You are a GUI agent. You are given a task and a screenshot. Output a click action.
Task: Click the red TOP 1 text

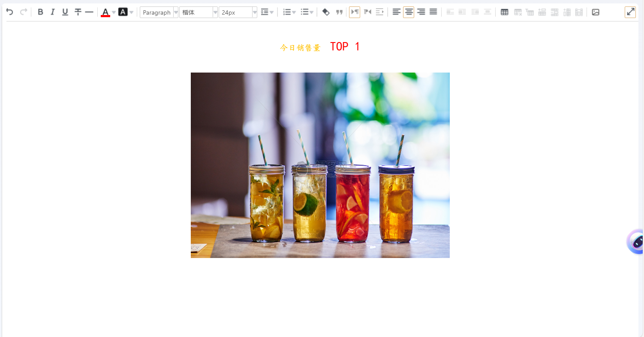(x=345, y=47)
